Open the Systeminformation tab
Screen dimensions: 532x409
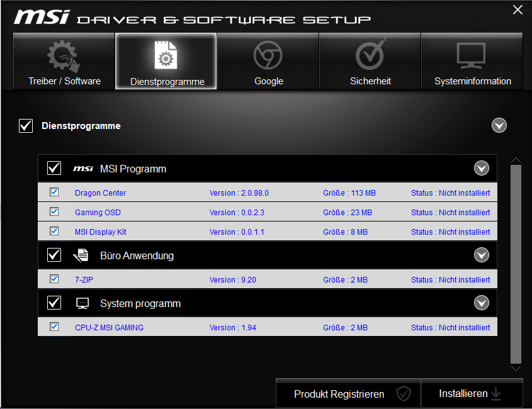coord(472,61)
